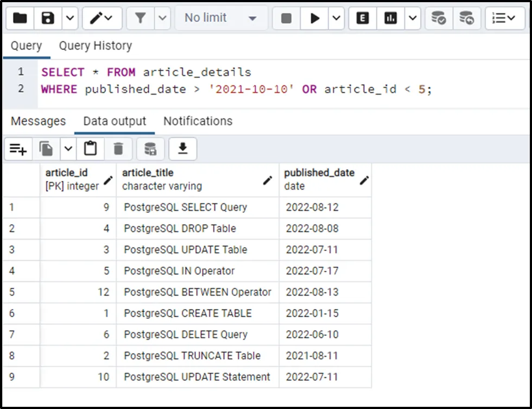This screenshot has height=409, width=532.
Task: Show the Notifications tab
Action: (x=198, y=121)
